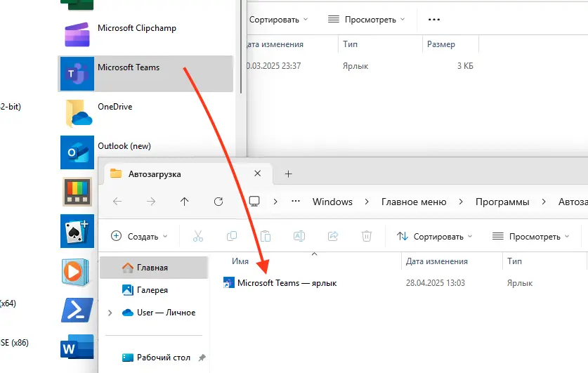Click the Share icon in toolbar
The width and height of the screenshot is (588, 373).
pyautogui.click(x=332, y=236)
